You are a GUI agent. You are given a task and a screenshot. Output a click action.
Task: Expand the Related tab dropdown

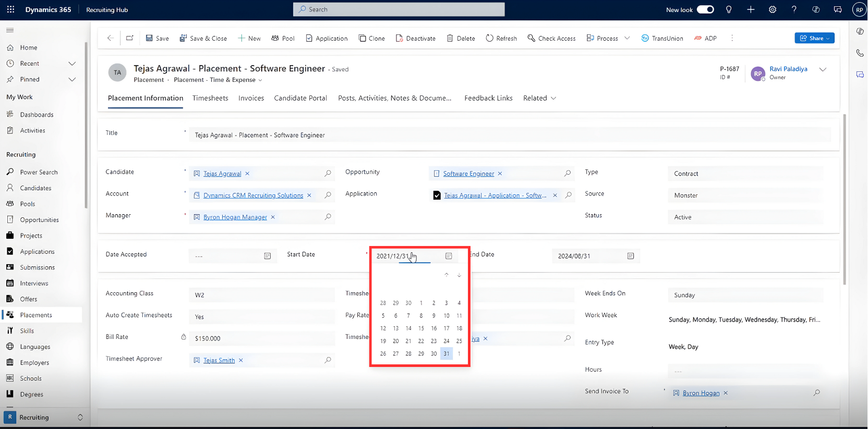coord(540,98)
